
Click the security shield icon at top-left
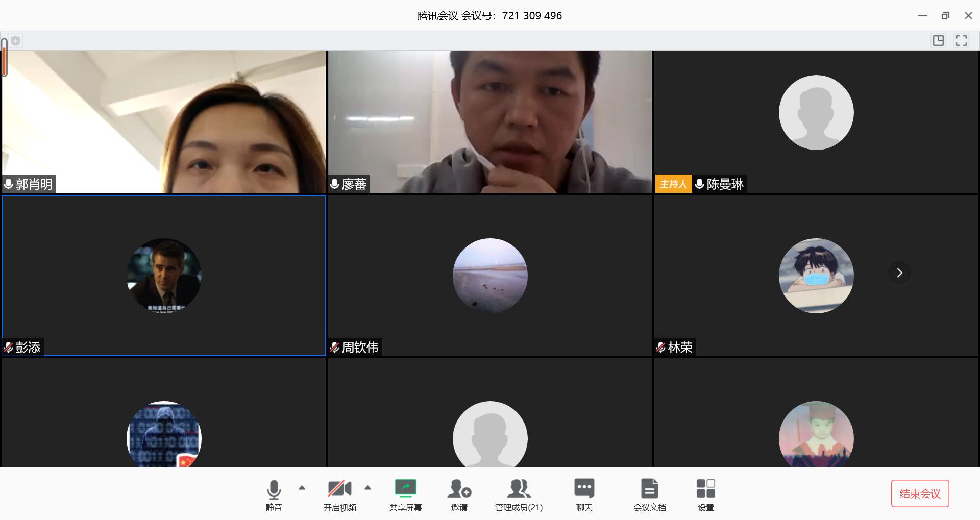tap(16, 41)
